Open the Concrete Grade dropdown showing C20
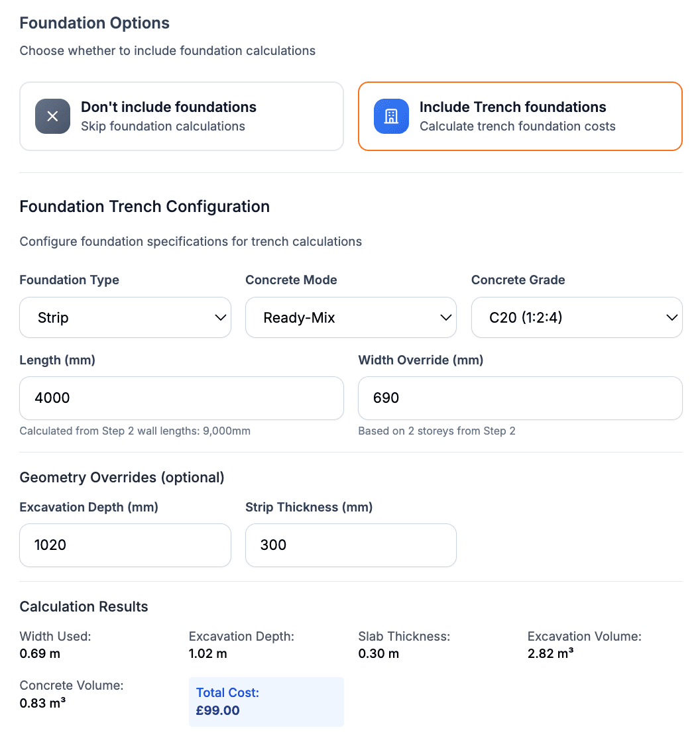The image size is (700, 750). point(576,318)
